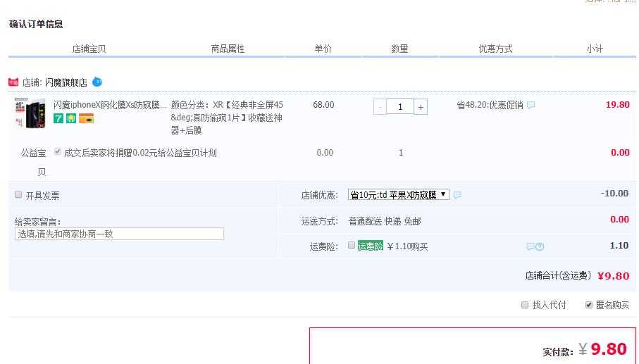The image size is (639, 364).
Task: Click the blue Wangwang chat icon beside 闪魔旗舰店
Action: click(97, 82)
